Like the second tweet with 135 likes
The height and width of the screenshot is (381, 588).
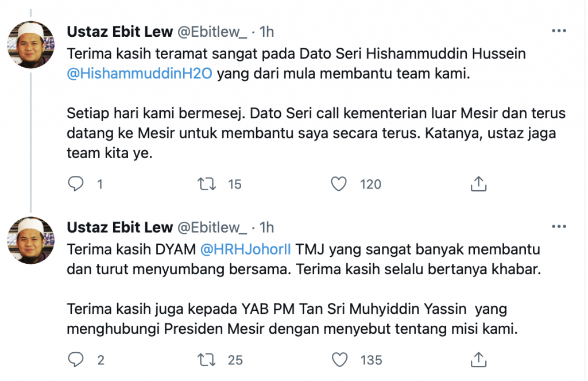click(340, 360)
